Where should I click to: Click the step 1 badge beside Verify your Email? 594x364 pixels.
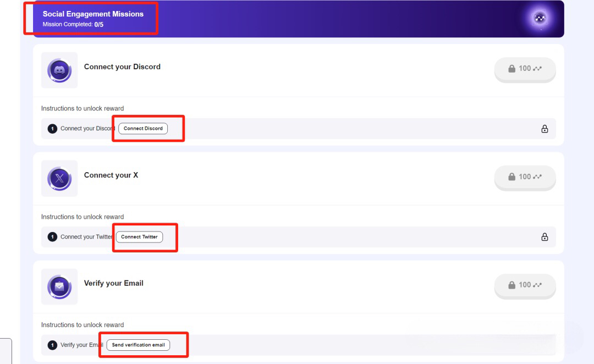52,345
